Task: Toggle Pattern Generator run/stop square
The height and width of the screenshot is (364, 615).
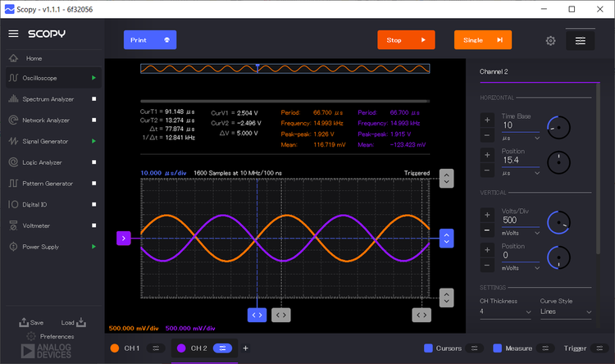Action: click(x=93, y=183)
